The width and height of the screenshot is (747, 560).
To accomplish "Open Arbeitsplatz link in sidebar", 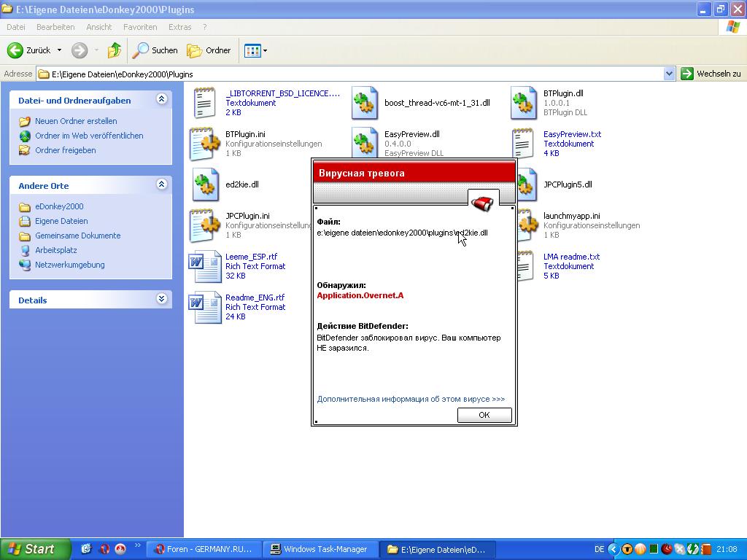I will click(x=55, y=251).
